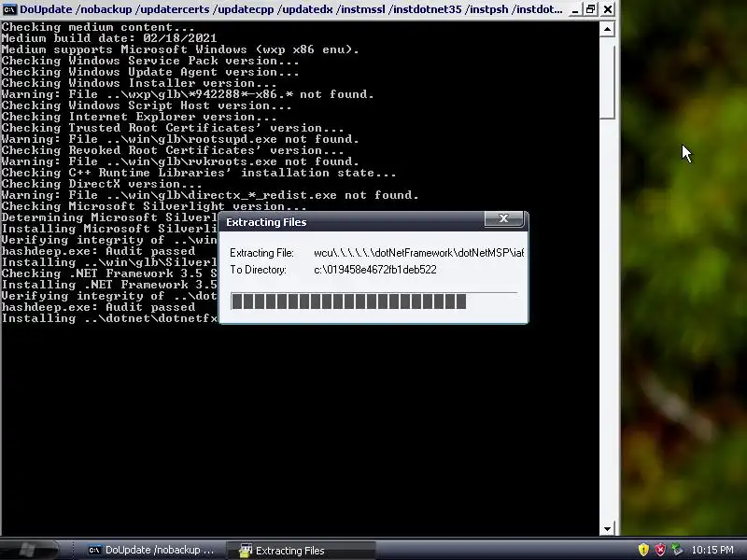This screenshot has height=560, width=747.
Task: Minimize the DoUpdate console window
Action: 575,9
